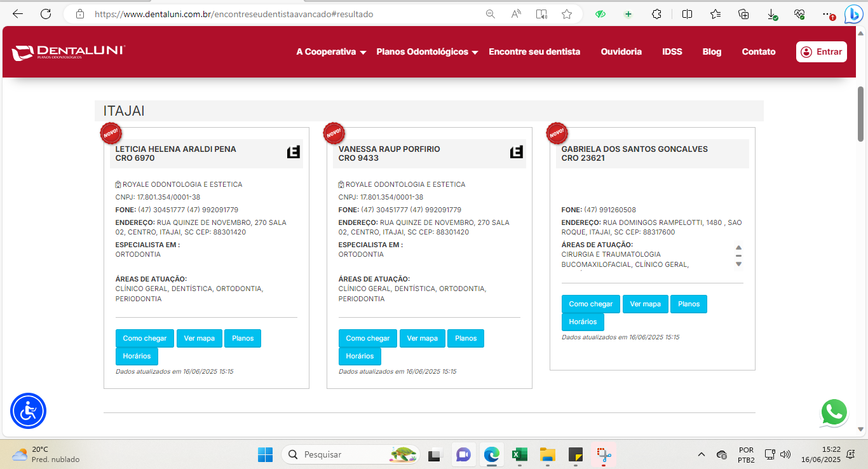Click Ver mapa on Vanessa's card
The image size is (868, 469).
[x=423, y=339]
